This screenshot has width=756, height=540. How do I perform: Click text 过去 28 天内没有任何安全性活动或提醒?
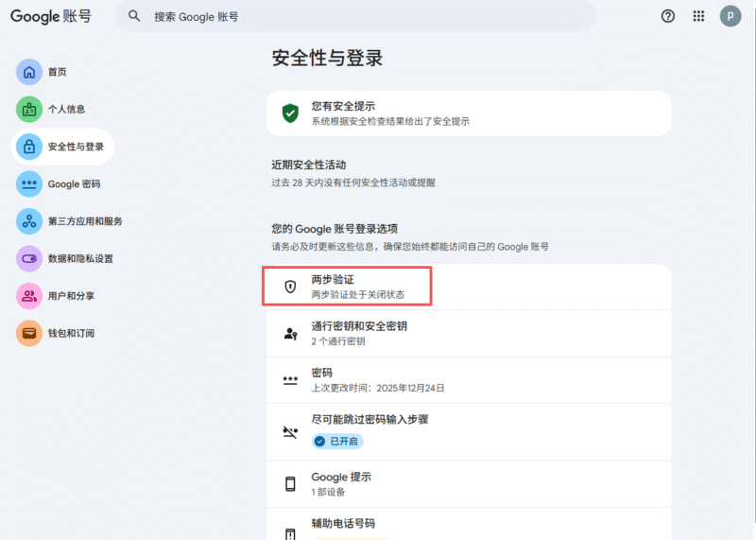coord(353,183)
